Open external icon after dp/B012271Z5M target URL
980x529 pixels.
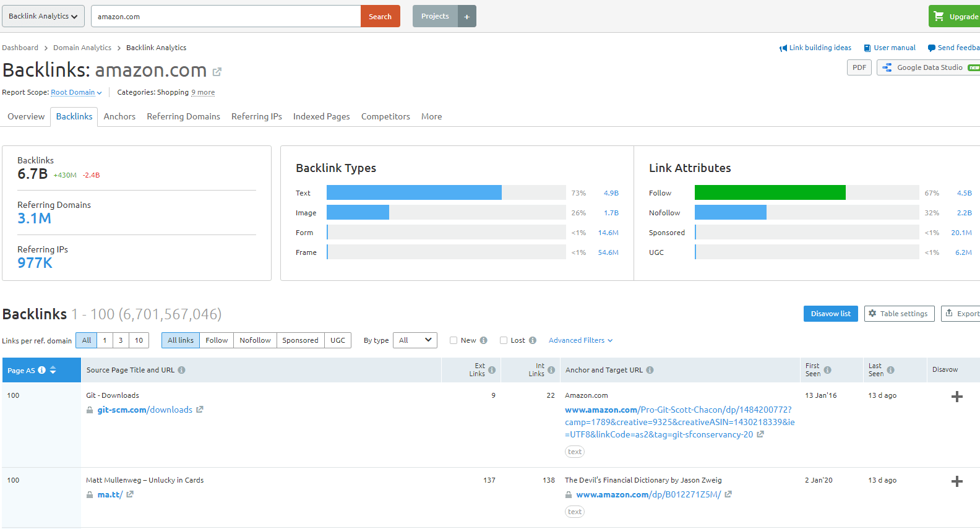pos(728,494)
